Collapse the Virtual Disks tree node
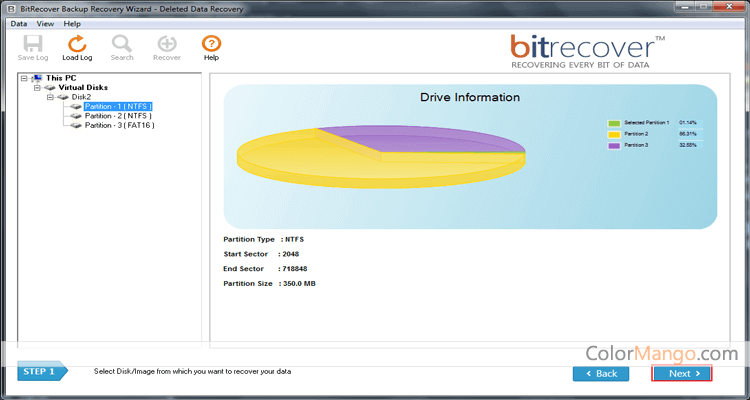Viewport: 750px width, 400px height. coord(37,88)
